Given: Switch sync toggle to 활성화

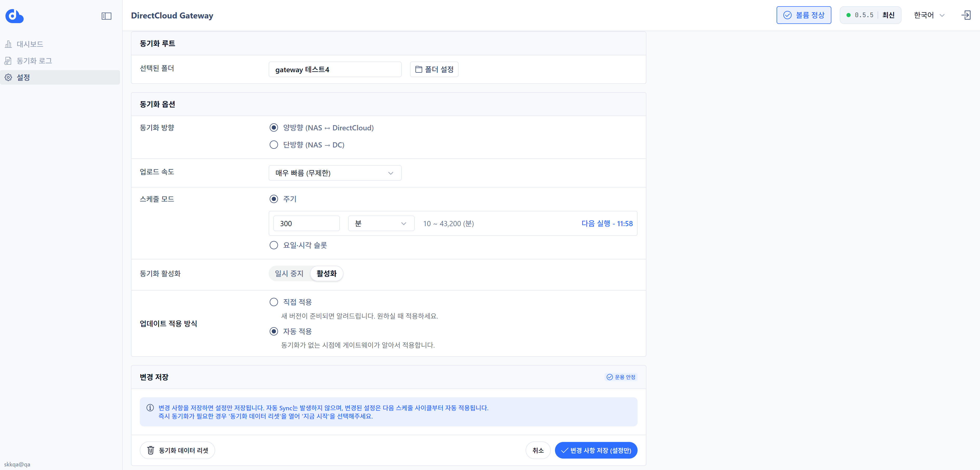Looking at the screenshot, I should click(326, 274).
